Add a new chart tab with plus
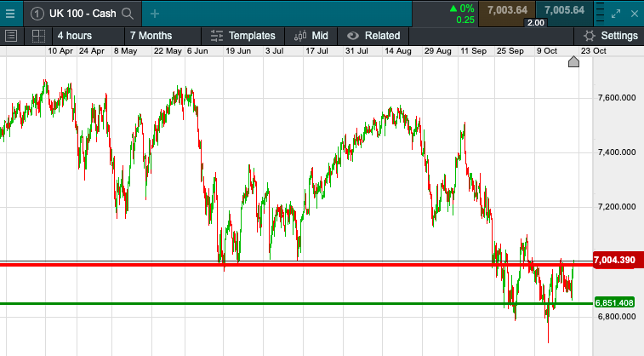 tap(154, 14)
